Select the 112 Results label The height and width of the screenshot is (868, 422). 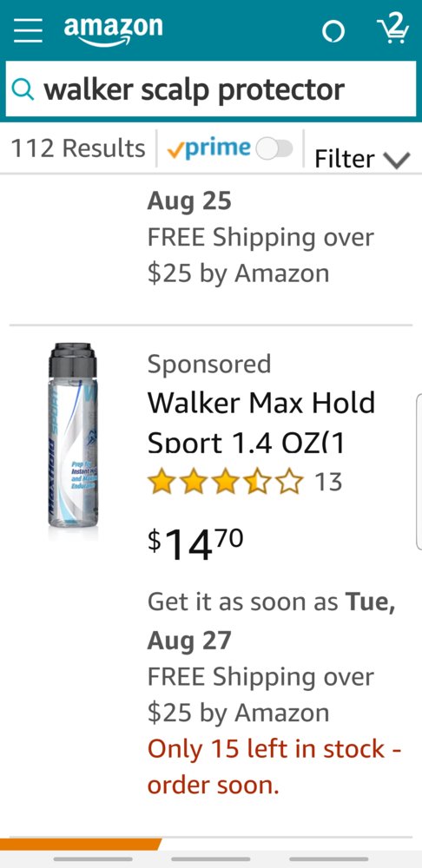[78, 148]
